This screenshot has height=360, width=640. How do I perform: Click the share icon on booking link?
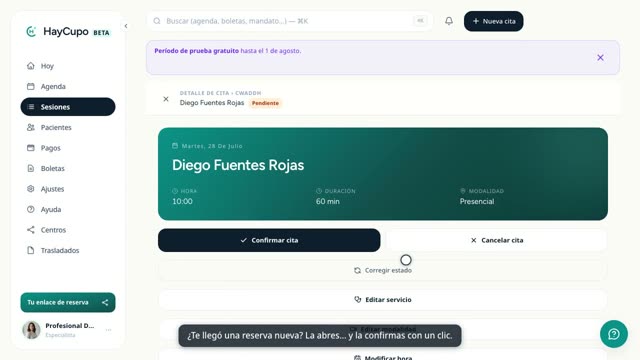coord(105,302)
